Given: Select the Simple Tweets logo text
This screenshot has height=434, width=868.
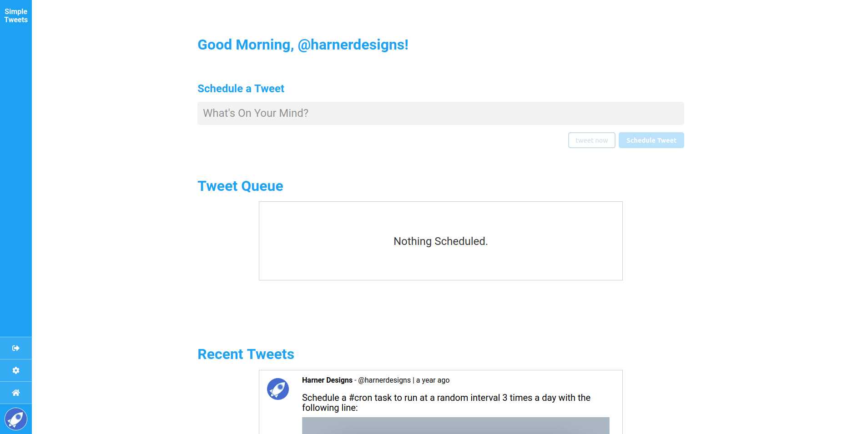Looking at the screenshot, I should 16,15.
